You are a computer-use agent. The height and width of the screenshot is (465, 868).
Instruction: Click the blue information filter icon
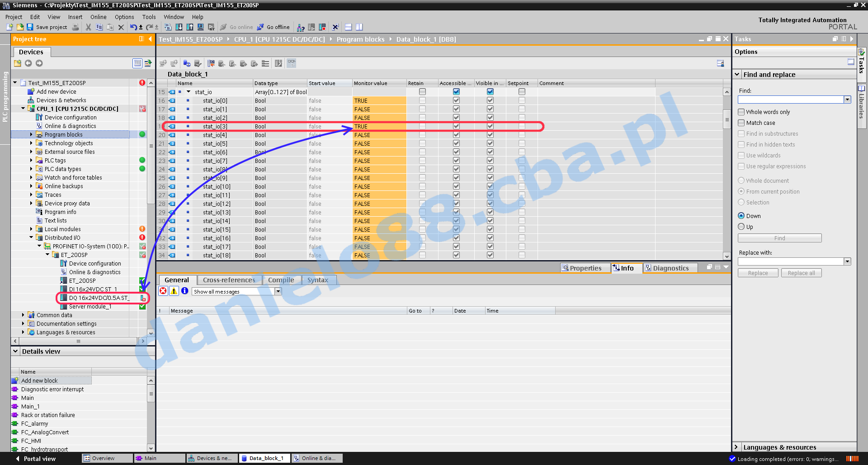[185, 291]
